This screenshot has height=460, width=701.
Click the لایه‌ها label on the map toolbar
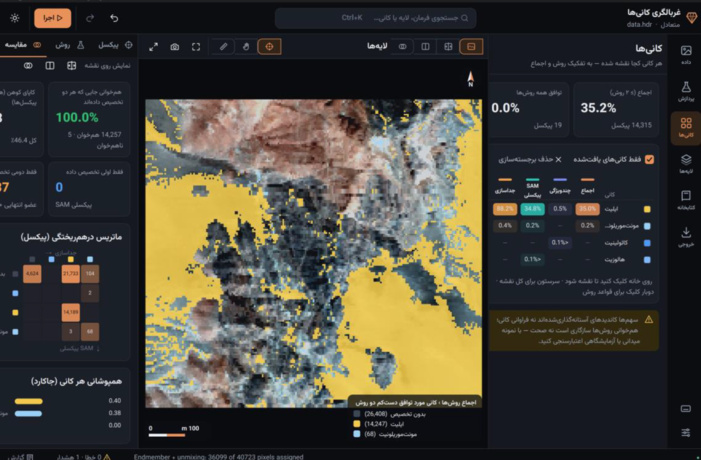(377, 46)
